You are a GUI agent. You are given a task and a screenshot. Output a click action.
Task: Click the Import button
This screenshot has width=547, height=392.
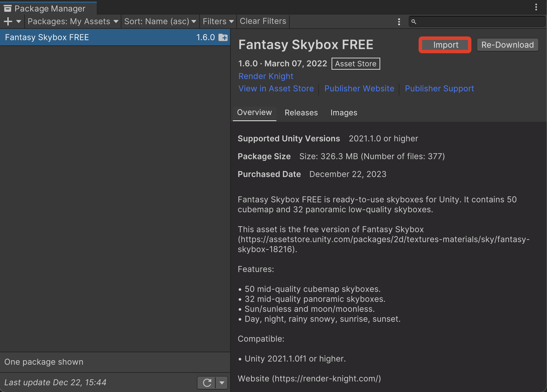click(x=445, y=45)
